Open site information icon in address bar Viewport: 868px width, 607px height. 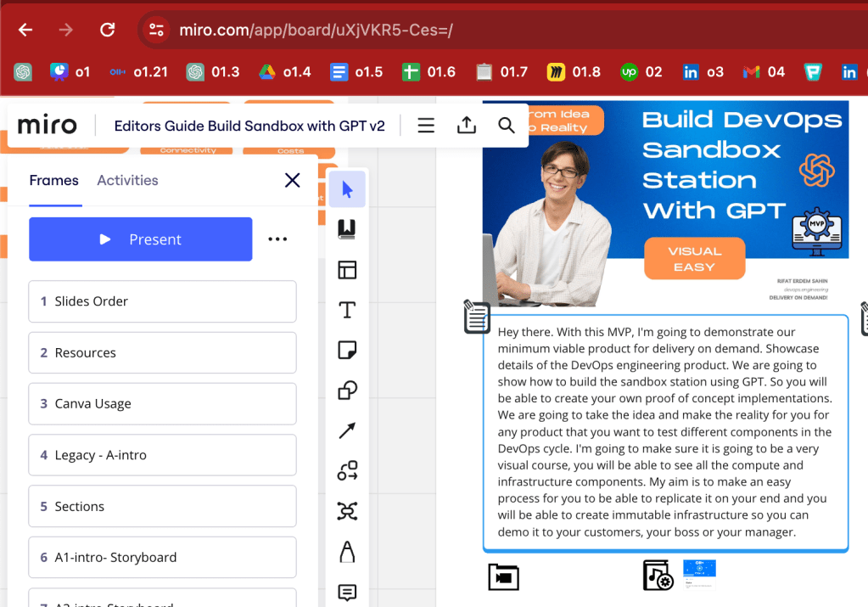pos(156,30)
